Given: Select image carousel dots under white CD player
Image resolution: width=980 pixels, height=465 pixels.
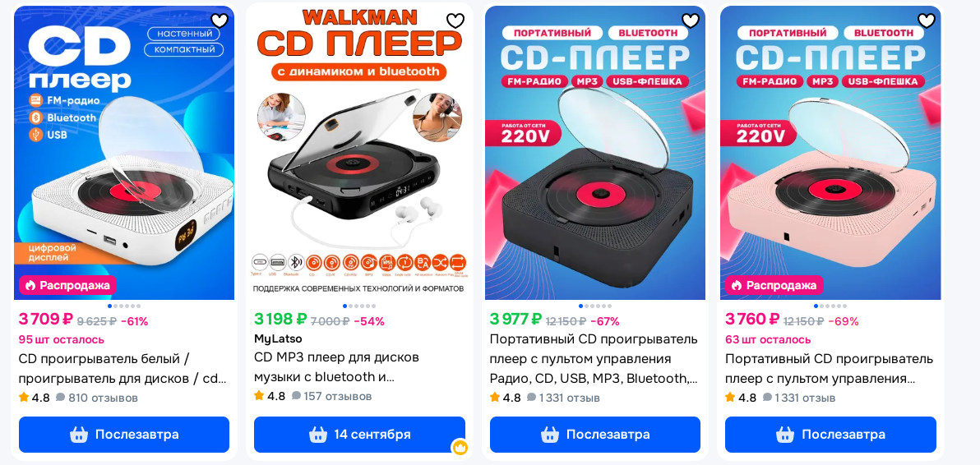Looking at the screenshot, I should (124, 306).
